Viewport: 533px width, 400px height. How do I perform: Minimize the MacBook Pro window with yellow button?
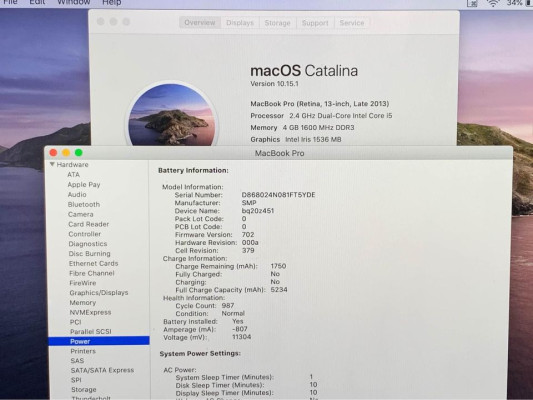[66, 153]
